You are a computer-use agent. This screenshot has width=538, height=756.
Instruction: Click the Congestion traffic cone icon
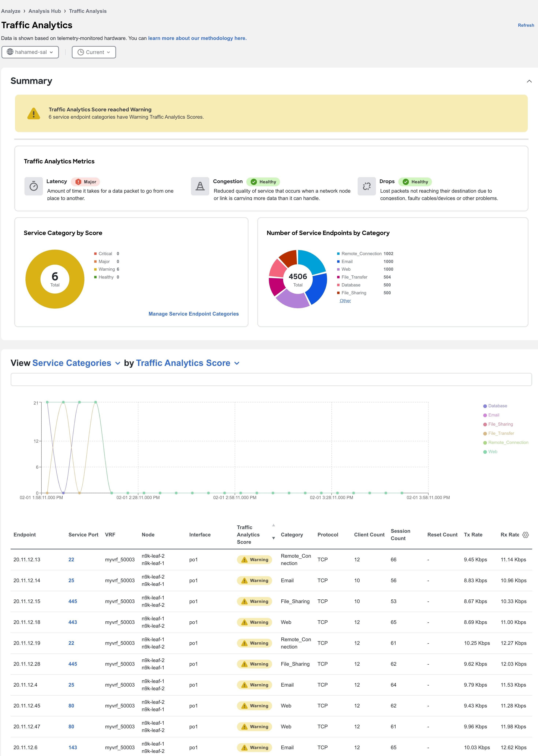(200, 186)
